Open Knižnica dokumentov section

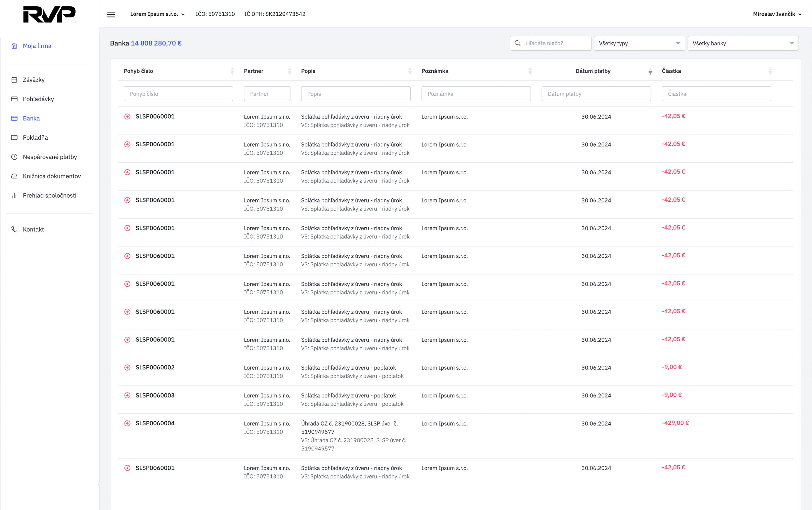pos(52,176)
